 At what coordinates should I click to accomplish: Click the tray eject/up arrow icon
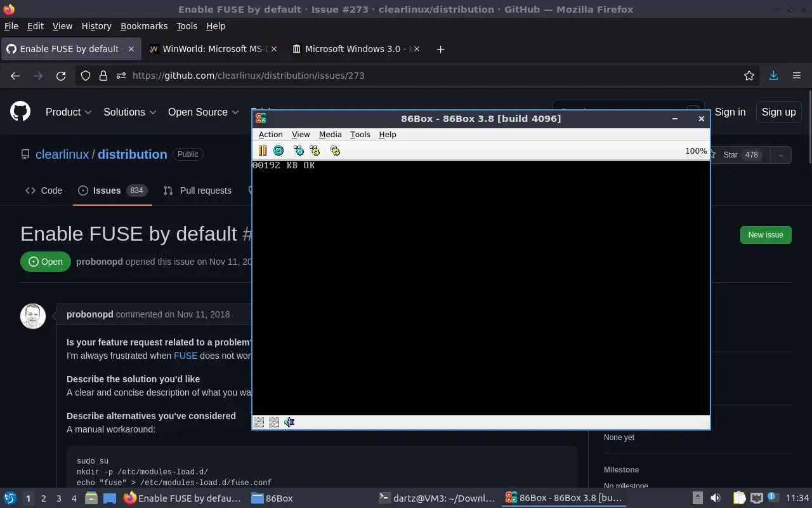(x=697, y=498)
